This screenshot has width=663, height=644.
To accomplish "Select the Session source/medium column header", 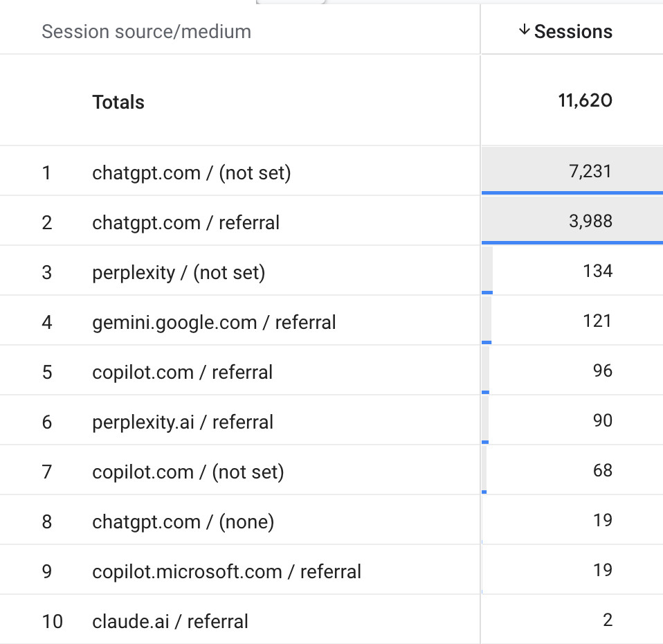I will pyautogui.click(x=146, y=32).
